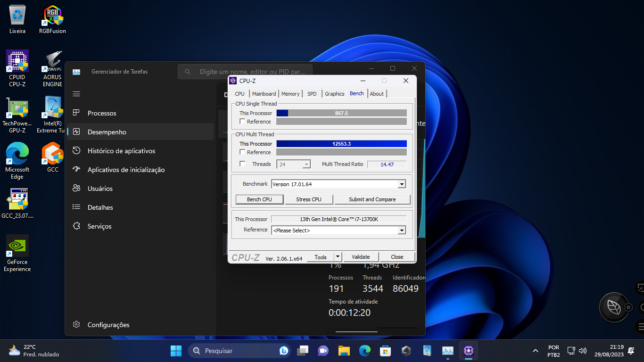Launch Microsoft Edge from taskbar
This screenshot has height=362, width=644.
(x=365, y=351)
